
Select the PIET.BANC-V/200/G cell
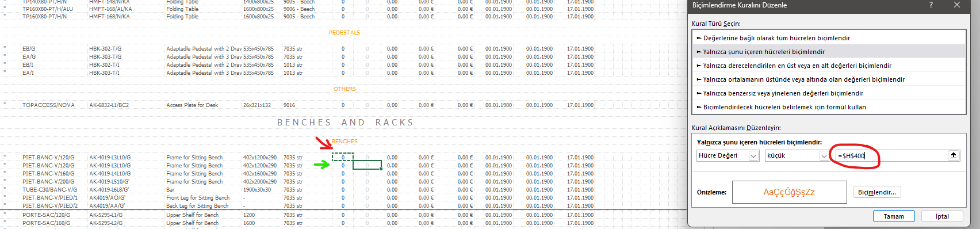(48, 182)
